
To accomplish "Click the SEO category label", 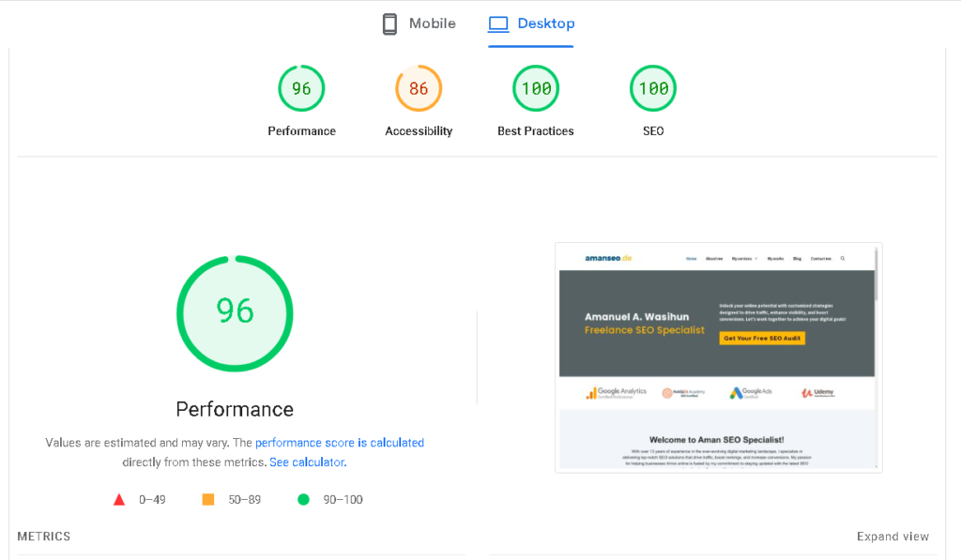I will pyautogui.click(x=653, y=131).
